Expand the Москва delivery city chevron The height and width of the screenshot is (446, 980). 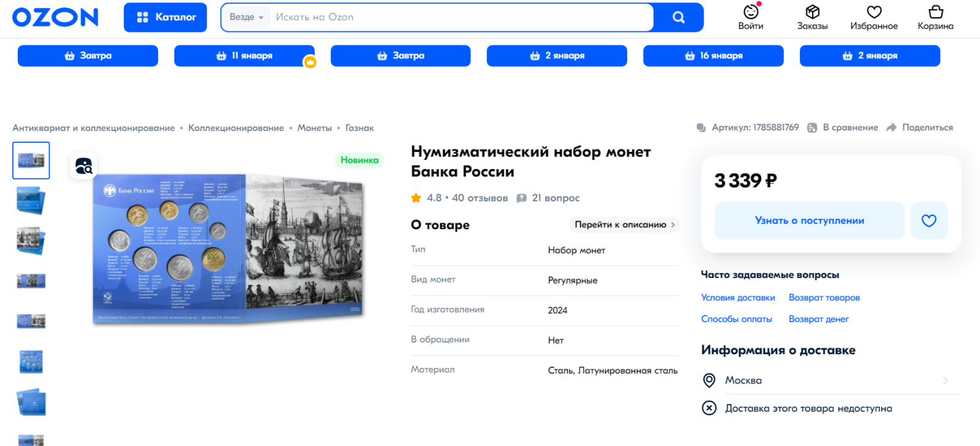[945, 380]
